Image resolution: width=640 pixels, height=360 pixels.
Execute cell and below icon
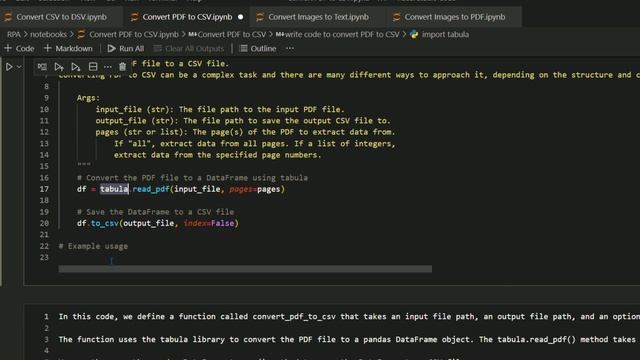point(76,67)
